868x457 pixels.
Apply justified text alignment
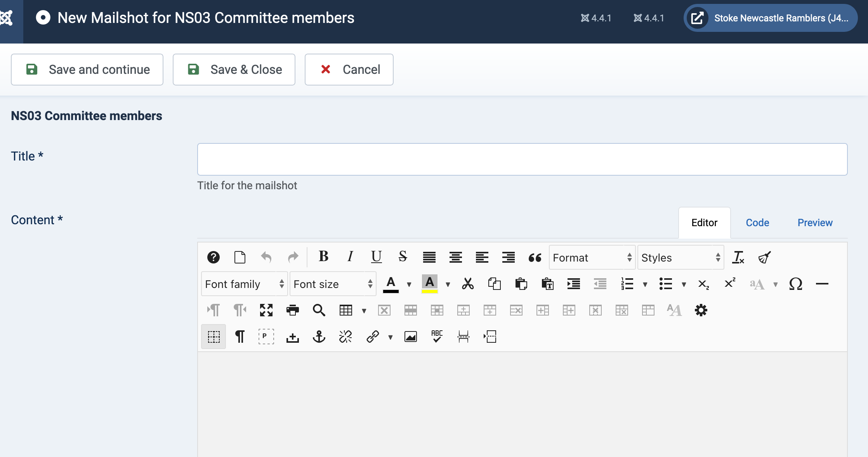tap(429, 257)
